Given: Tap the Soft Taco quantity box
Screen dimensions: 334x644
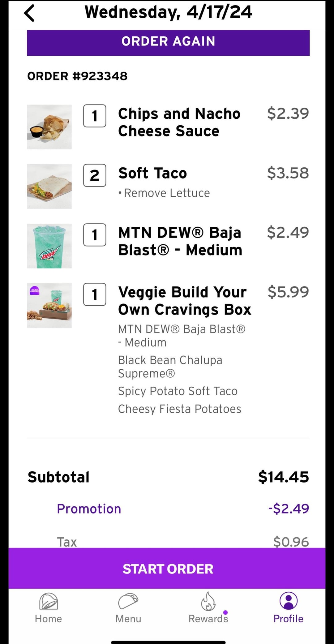Looking at the screenshot, I should (95, 175).
